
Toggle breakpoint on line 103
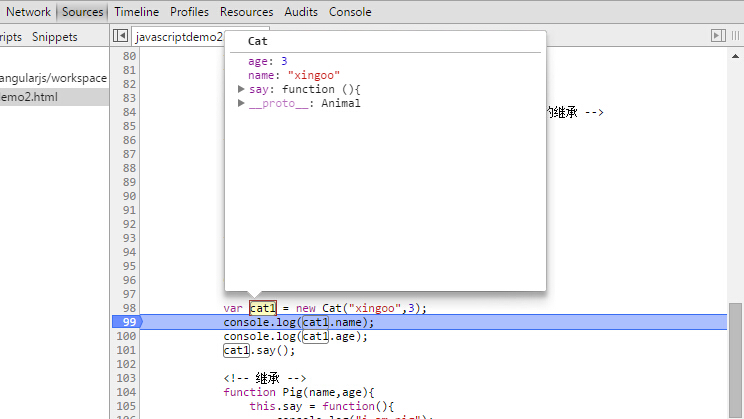click(x=126, y=378)
